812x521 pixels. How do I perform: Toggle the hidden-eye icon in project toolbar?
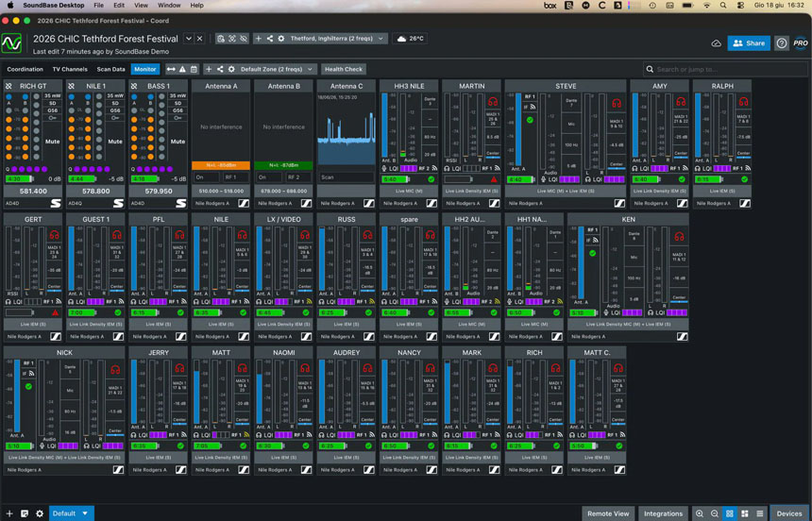pos(244,39)
